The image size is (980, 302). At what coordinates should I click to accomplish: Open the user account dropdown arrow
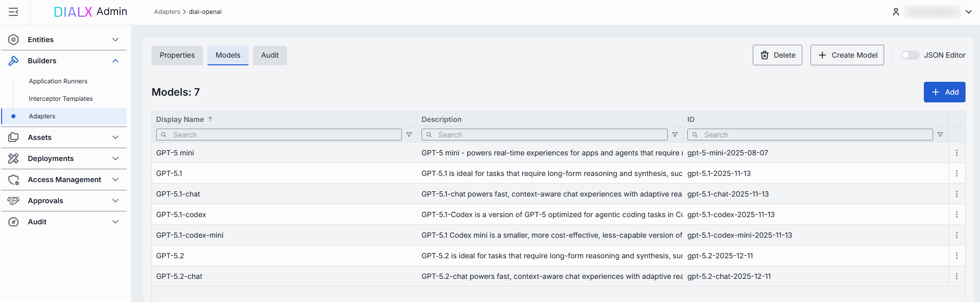coord(969,12)
